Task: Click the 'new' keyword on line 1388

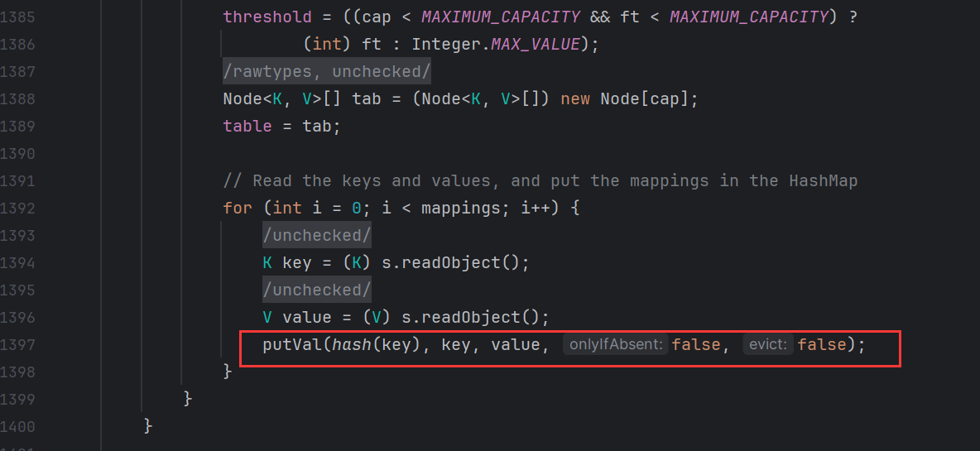Action: [575, 99]
